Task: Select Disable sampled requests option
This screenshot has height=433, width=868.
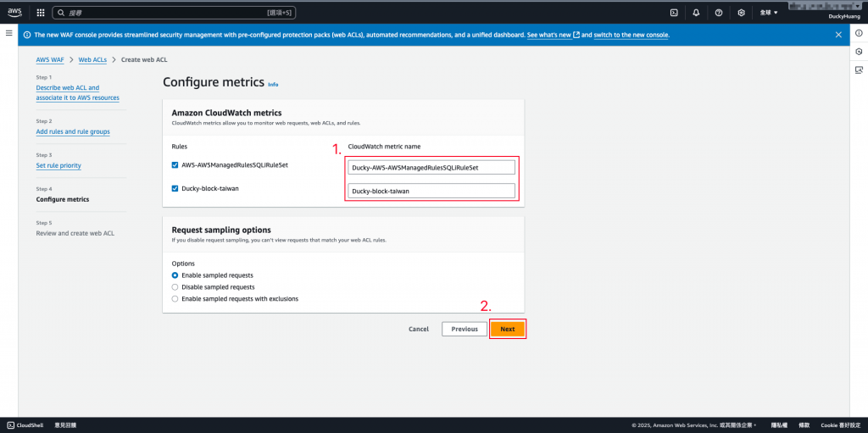Action: [x=175, y=286]
